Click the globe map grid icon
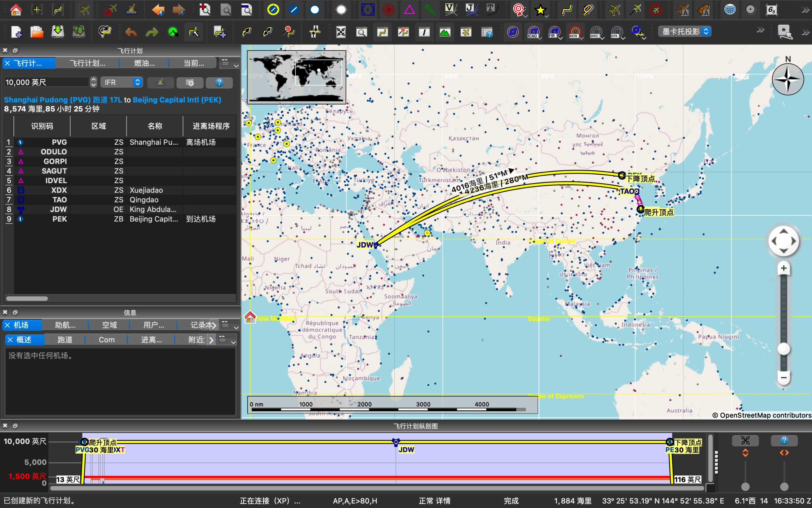Image resolution: width=812 pixels, height=508 pixels. coord(730,10)
